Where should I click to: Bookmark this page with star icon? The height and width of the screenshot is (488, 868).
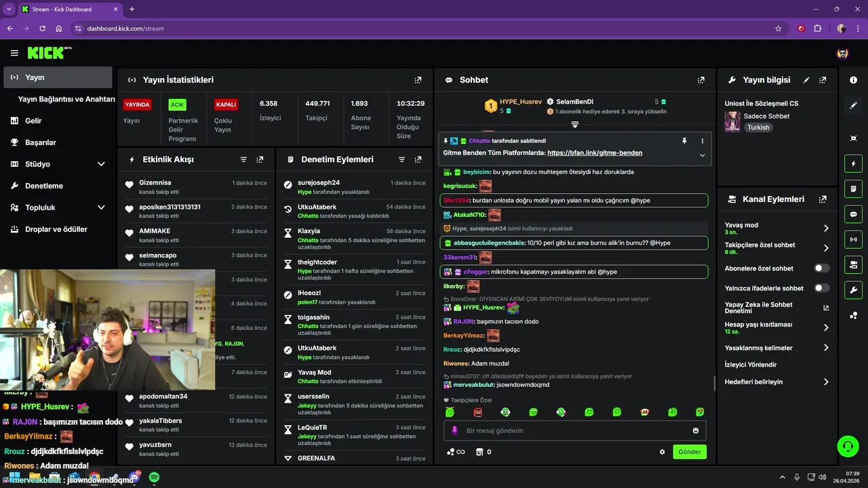pos(778,28)
